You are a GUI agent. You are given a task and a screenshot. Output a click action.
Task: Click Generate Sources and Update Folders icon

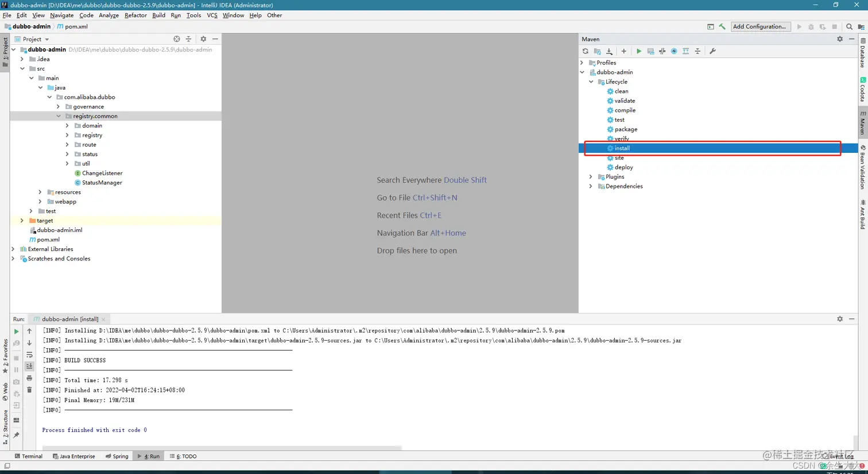(598, 51)
